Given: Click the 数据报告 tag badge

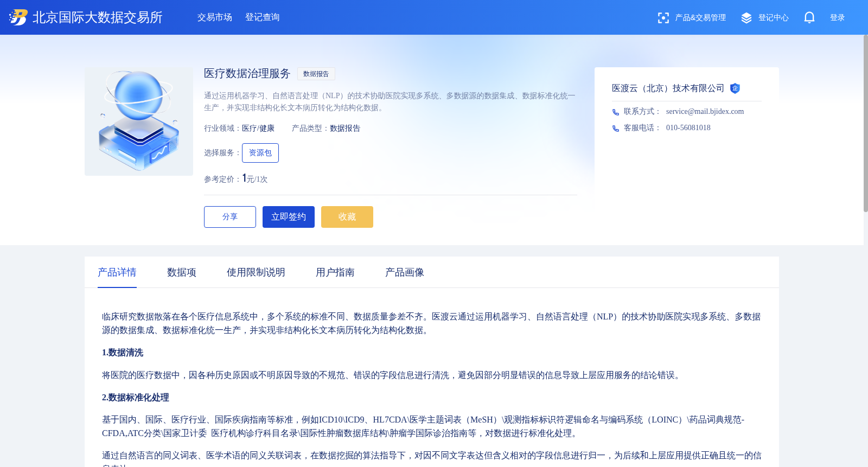Looking at the screenshot, I should [316, 74].
